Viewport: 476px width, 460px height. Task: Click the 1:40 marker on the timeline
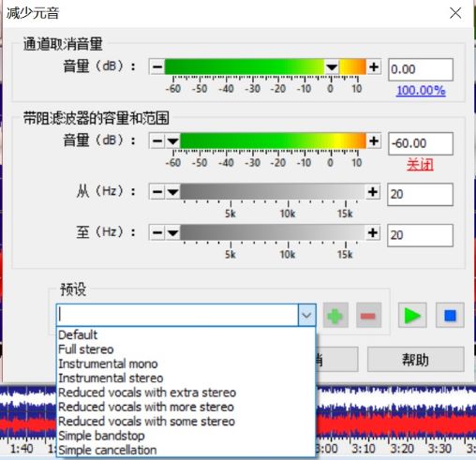22,449
